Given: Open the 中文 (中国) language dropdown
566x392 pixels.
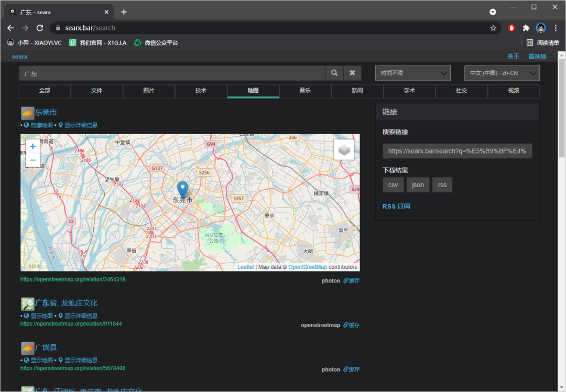Looking at the screenshot, I should [502, 73].
